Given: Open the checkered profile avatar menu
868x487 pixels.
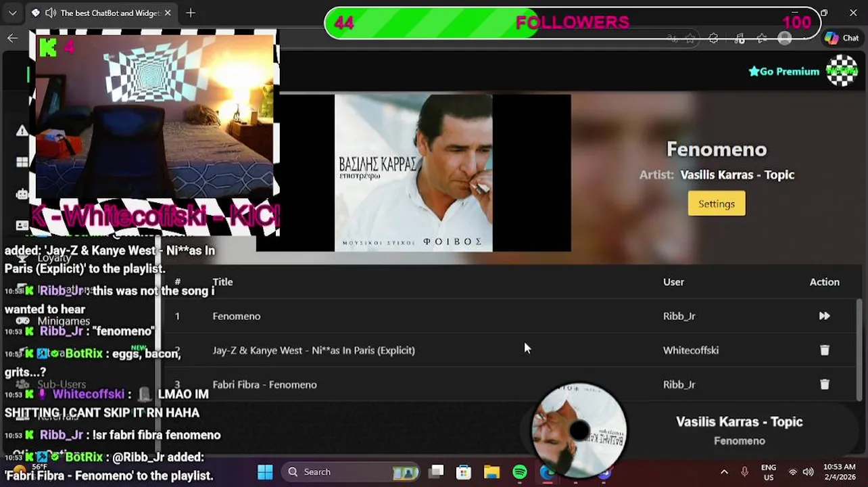Looking at the screenshot, I should click(842, 70).
